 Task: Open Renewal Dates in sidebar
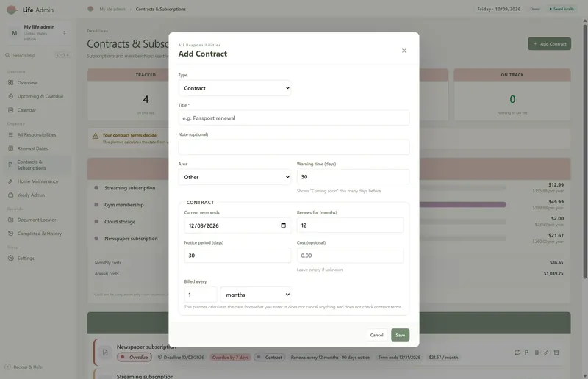[x=37, y=148]
